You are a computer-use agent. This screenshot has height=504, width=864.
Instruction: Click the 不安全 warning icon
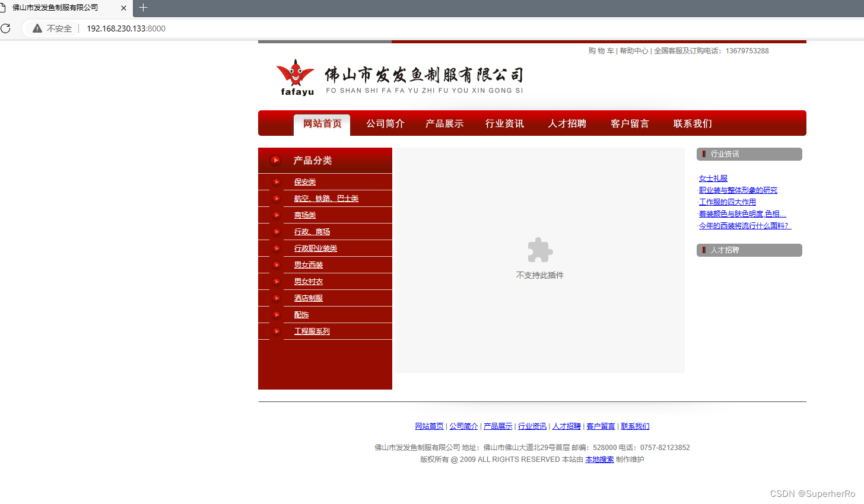pos(37,28)
